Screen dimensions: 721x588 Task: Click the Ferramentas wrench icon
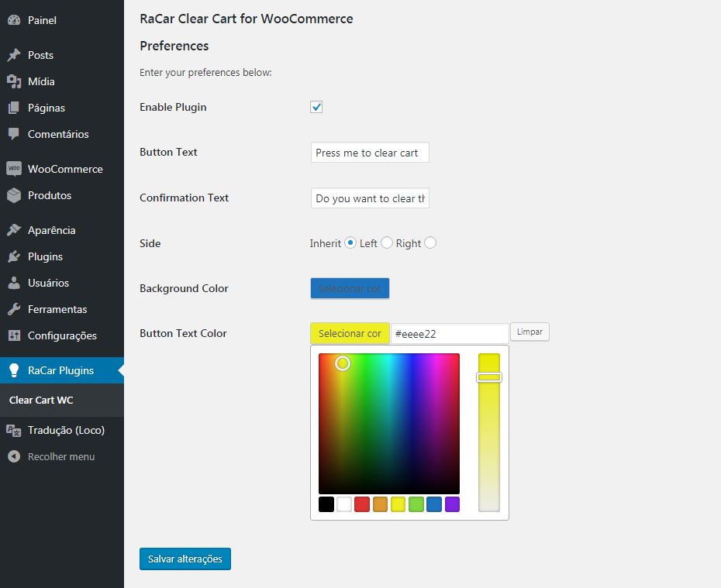[x=14, y=309]
